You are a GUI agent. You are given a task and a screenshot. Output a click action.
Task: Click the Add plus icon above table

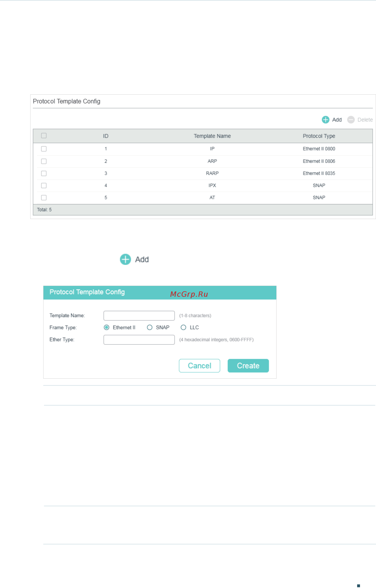[325, 120]
